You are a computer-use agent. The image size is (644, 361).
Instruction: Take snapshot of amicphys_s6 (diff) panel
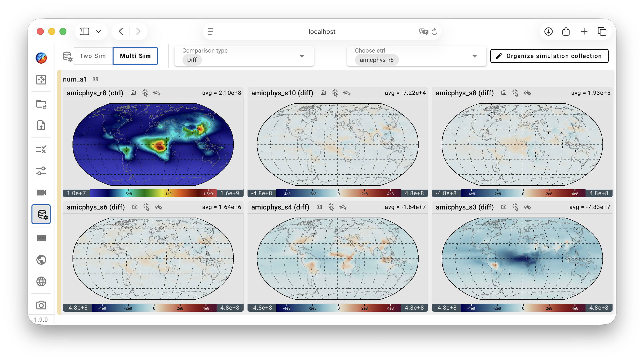tap(135, 207)
